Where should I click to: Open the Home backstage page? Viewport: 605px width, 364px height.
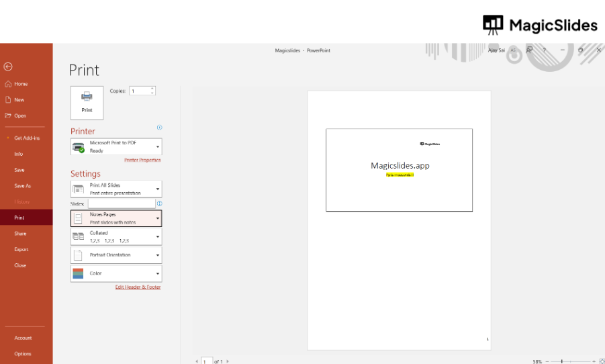16,84
